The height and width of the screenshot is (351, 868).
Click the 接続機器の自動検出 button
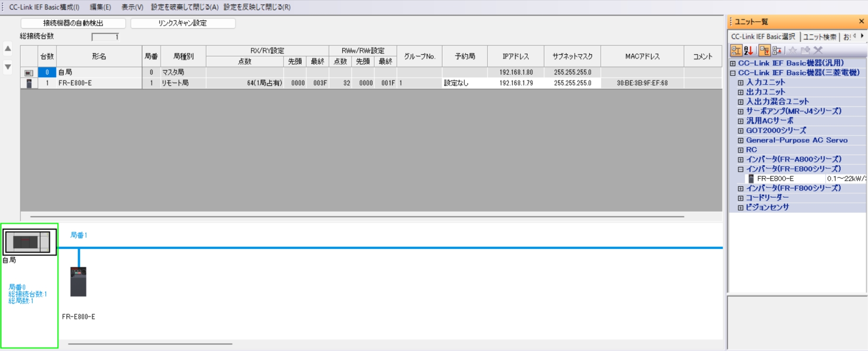[73, 23]
